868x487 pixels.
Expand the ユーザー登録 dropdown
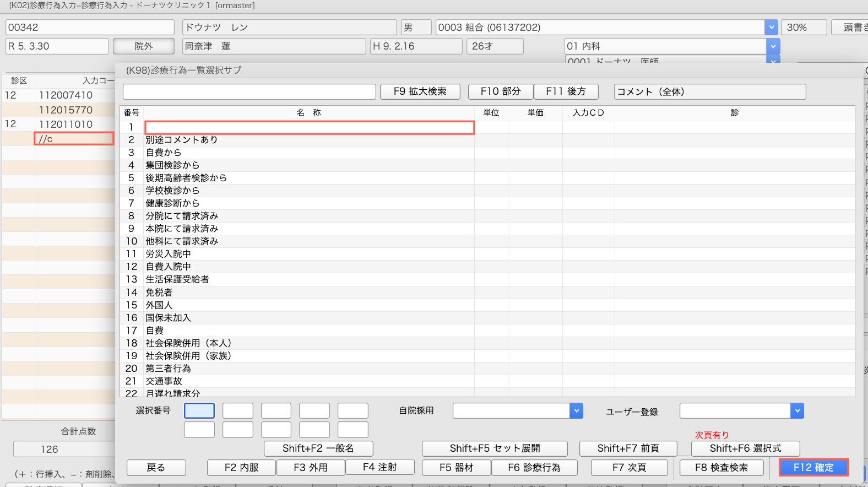pos(796,411)
